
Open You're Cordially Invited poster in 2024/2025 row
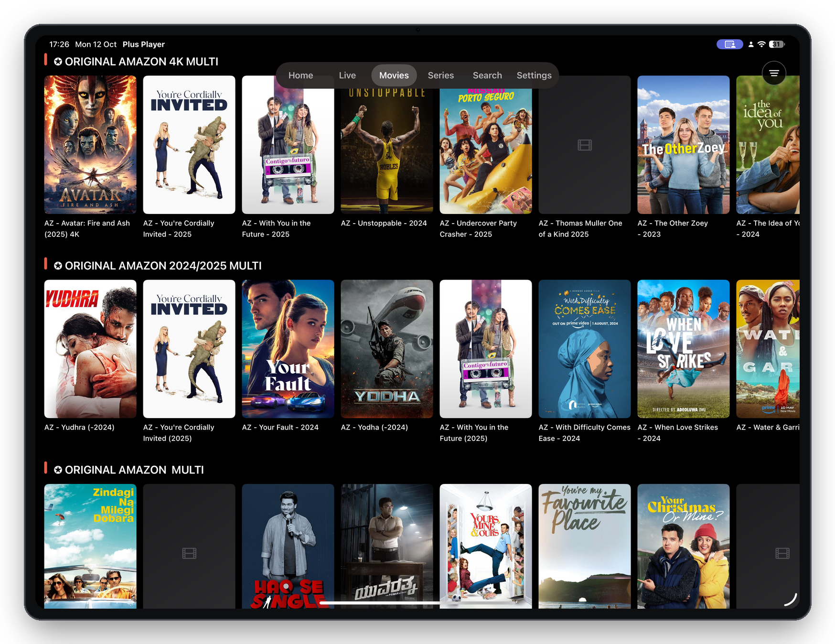[x=189, y=349]
